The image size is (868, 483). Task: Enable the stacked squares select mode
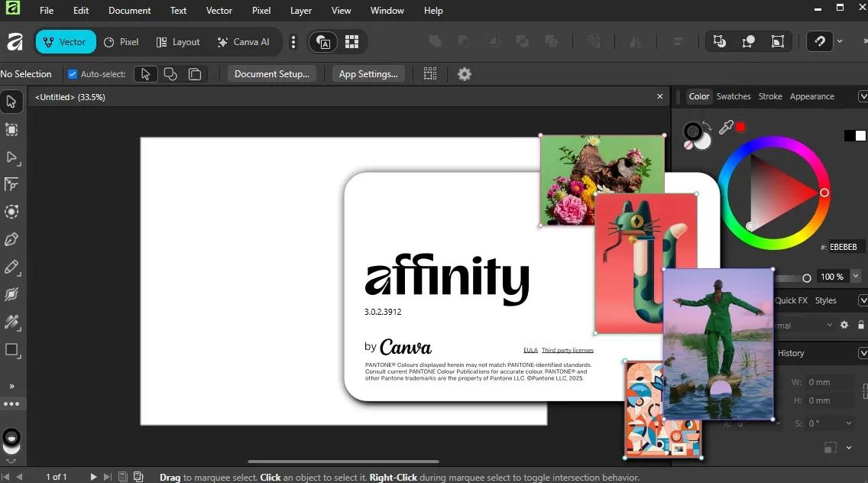pos(195,74)
